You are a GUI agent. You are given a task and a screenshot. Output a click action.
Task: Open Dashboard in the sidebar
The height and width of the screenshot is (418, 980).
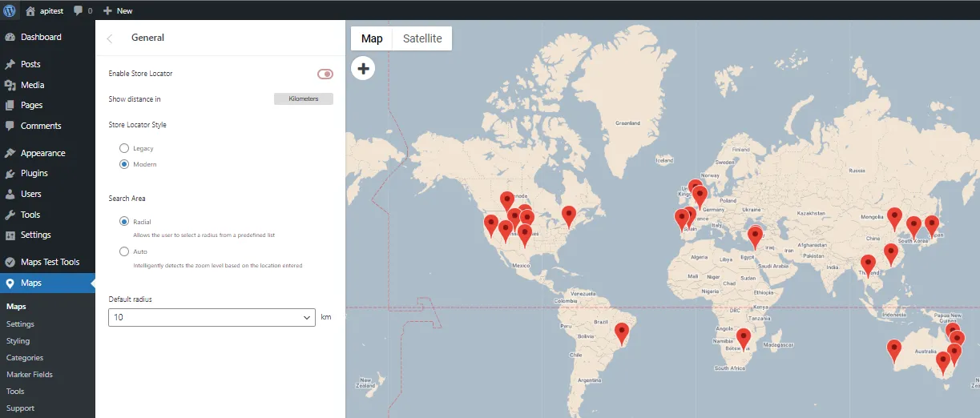47,37
